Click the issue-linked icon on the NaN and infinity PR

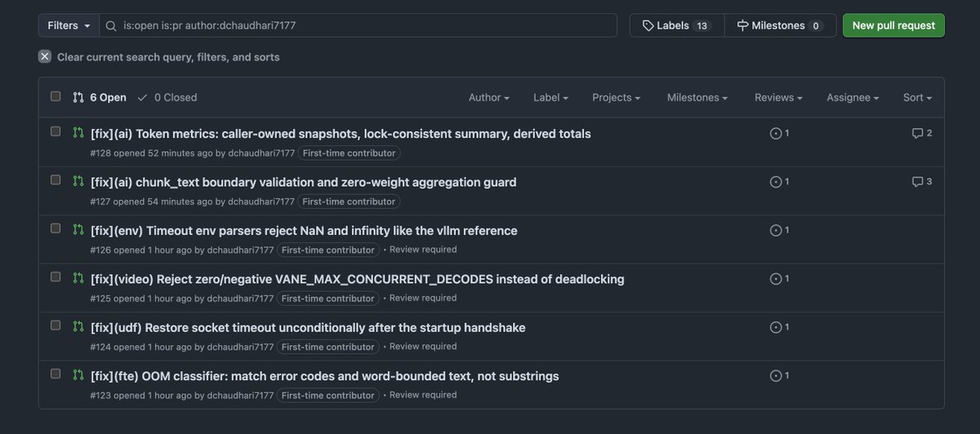[776, 230]
